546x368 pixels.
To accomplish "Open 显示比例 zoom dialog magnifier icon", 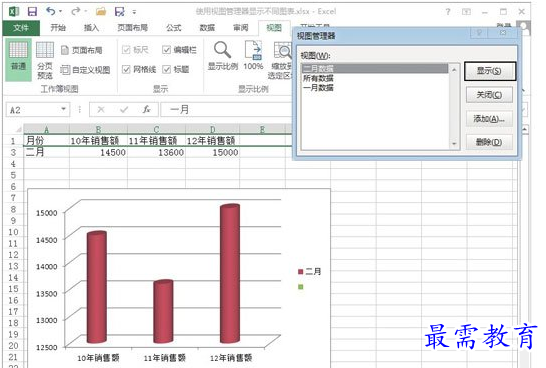I will pyautogui.click(x=222, y=50).
